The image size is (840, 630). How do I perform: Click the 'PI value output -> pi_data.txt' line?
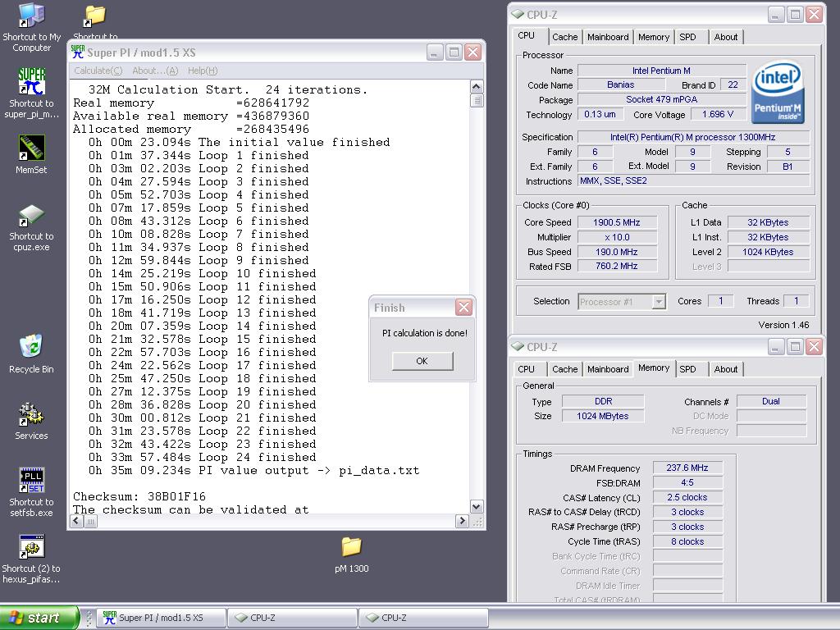click(x=254, y=470)
